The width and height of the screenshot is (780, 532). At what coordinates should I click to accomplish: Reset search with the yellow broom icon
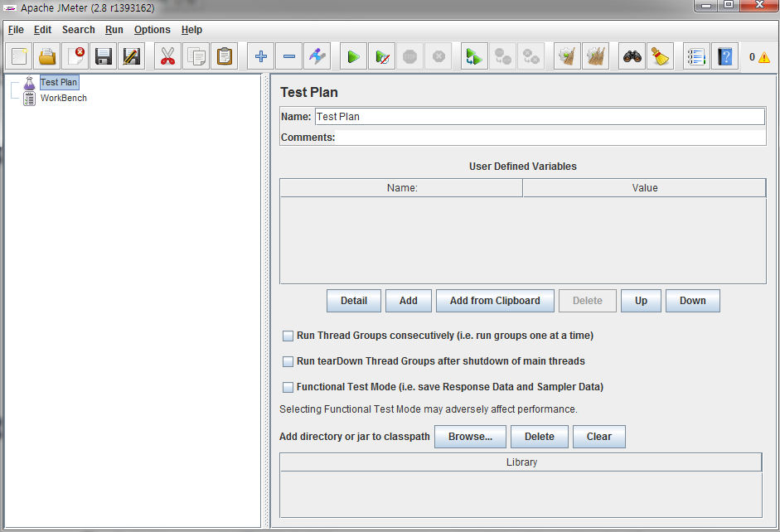pos(660,56)
